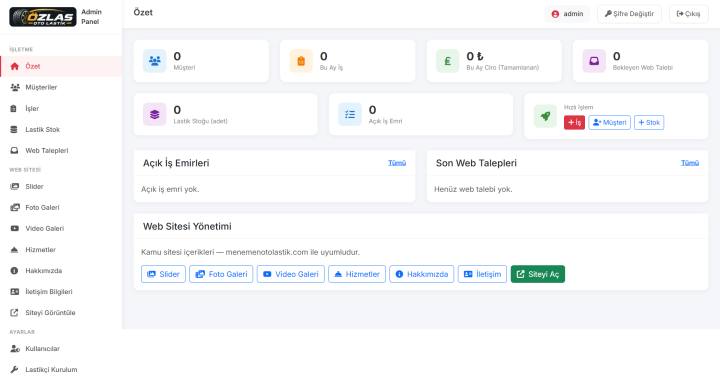Open Foto Galeri in the sidebar
Image resolution: width=720 pixels, height=387 pixels.
(x=61, y=208)
